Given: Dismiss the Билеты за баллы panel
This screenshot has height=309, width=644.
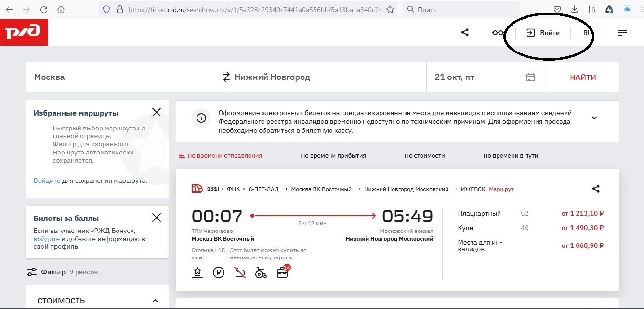Looking at the screenshot, I should [157, 218].
